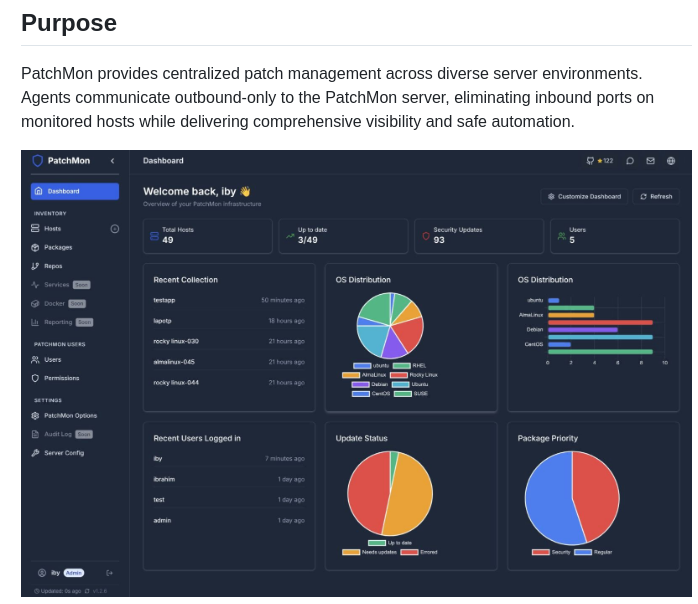
Task: Click the Customize Dashboard button
Action: [584, 197]
